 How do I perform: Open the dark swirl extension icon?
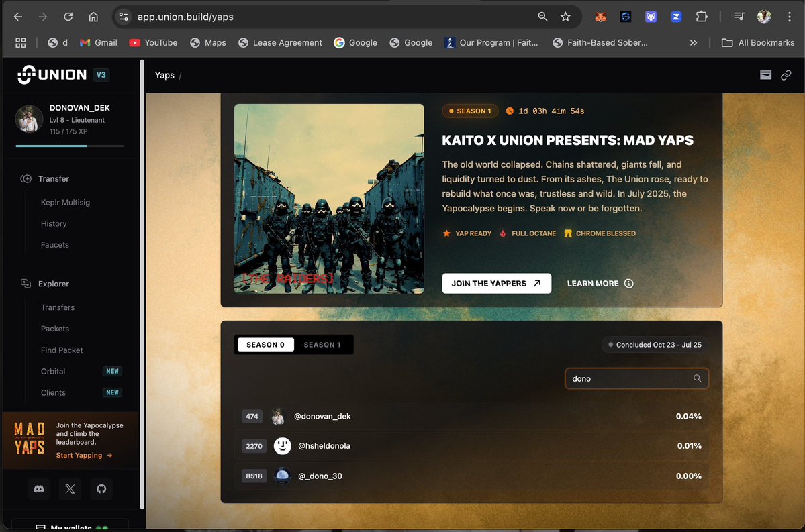point(625,17)
